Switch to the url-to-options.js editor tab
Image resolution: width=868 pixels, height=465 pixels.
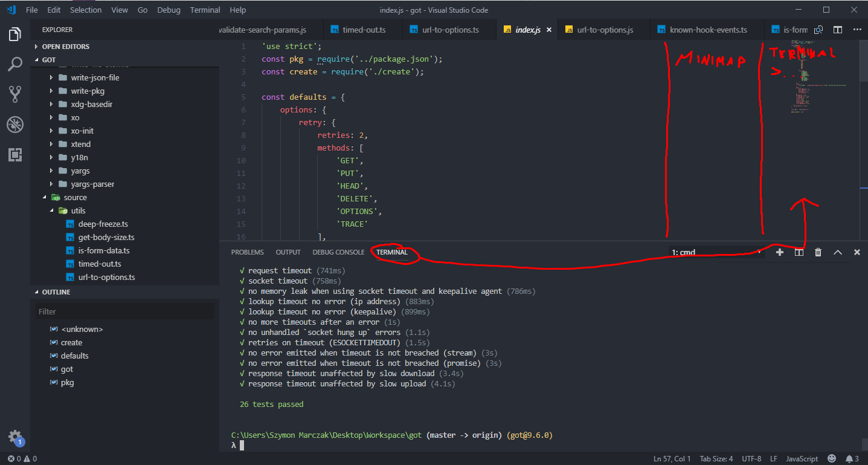[605, 30]
